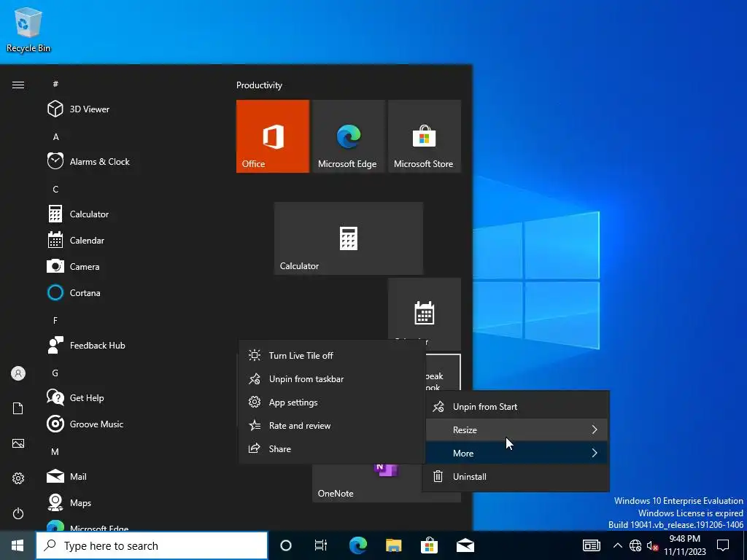This screenshot has width=747, height=560.
Task: Click the Power button in Start
Action: (18, 513)
